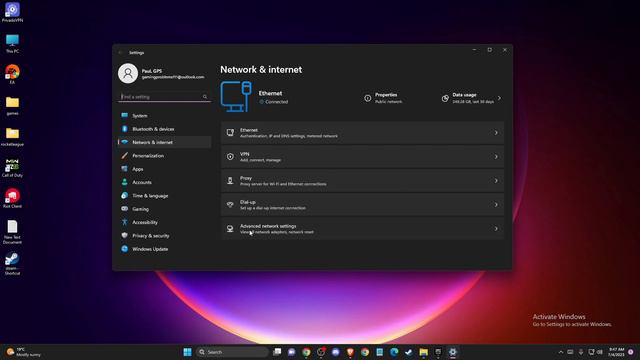The height and width of the screenshot is (360, 640).
Task: Click the magnifier in Find a setting
Action: (x=205, y=97)
